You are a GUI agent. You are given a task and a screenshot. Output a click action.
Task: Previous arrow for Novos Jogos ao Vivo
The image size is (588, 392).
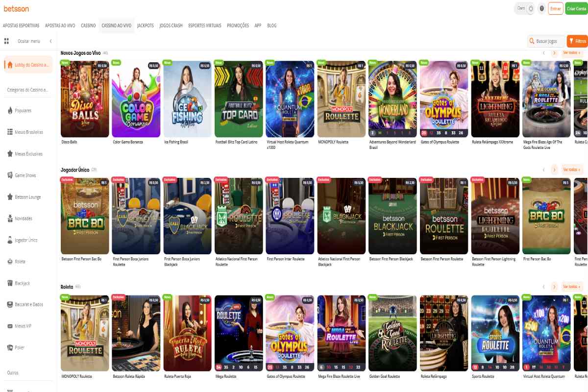click(543, 52)
